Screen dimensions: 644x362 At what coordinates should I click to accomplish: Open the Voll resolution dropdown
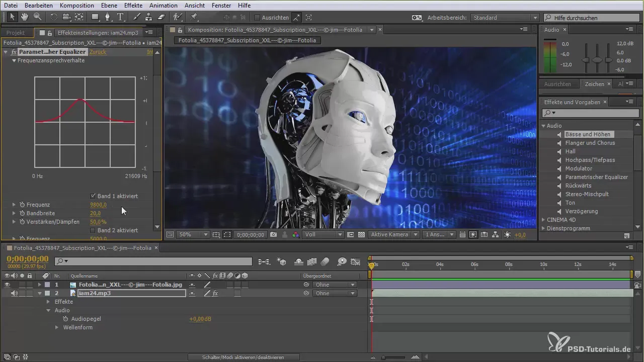coord(324,235)
